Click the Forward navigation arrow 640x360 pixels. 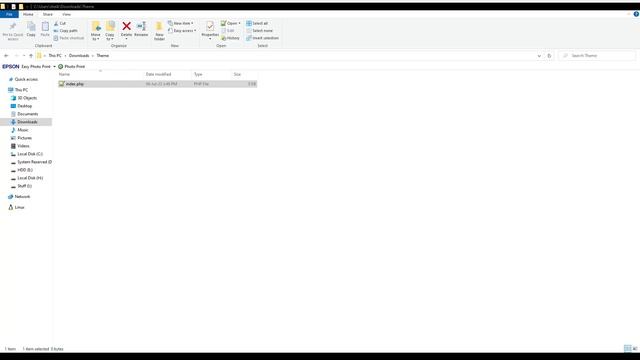click(x=16, y=56)
